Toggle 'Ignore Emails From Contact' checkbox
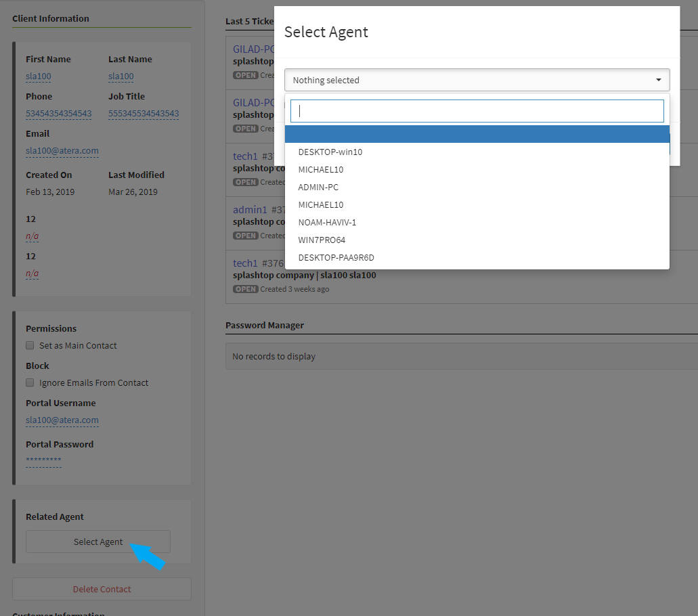 (x=30, y=382)
